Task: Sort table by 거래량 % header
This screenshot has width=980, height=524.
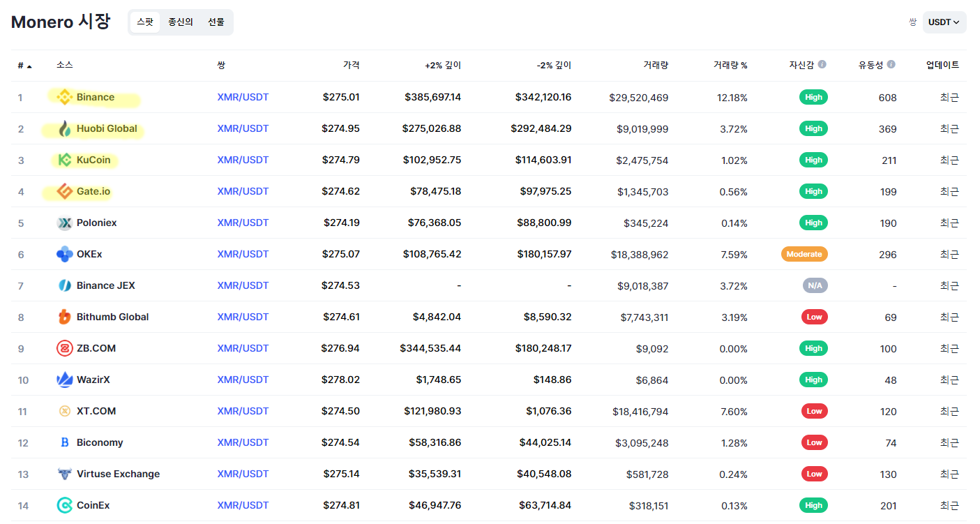Action: pos(730,65)
